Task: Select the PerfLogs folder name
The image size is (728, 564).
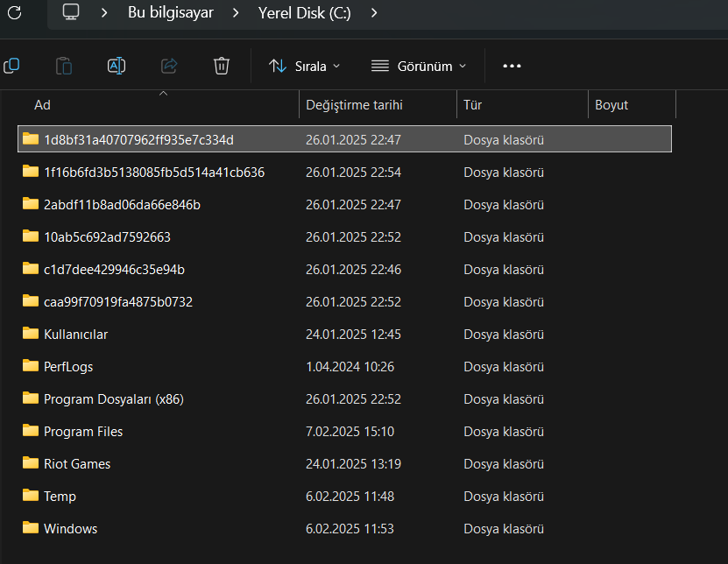Action: (68, 367)
